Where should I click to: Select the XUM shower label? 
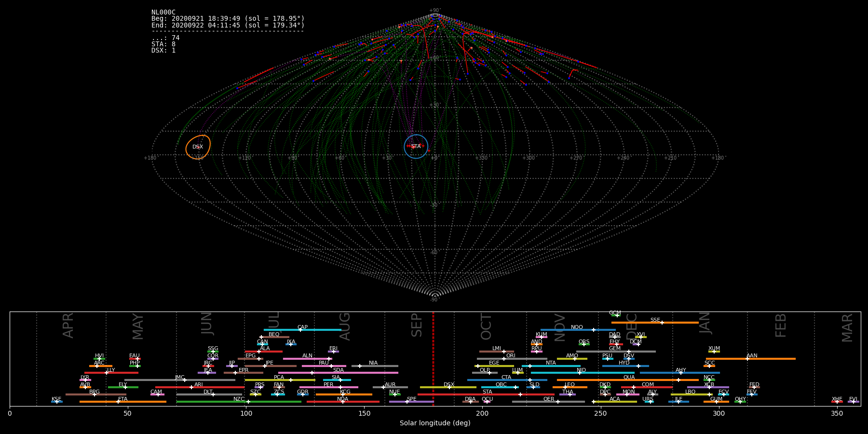(x=714, y=349)
